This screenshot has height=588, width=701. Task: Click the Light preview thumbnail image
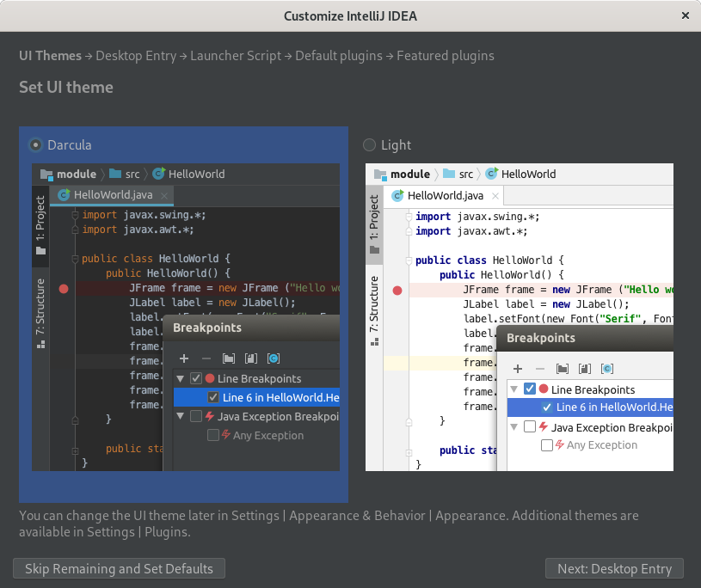(519, 317)
